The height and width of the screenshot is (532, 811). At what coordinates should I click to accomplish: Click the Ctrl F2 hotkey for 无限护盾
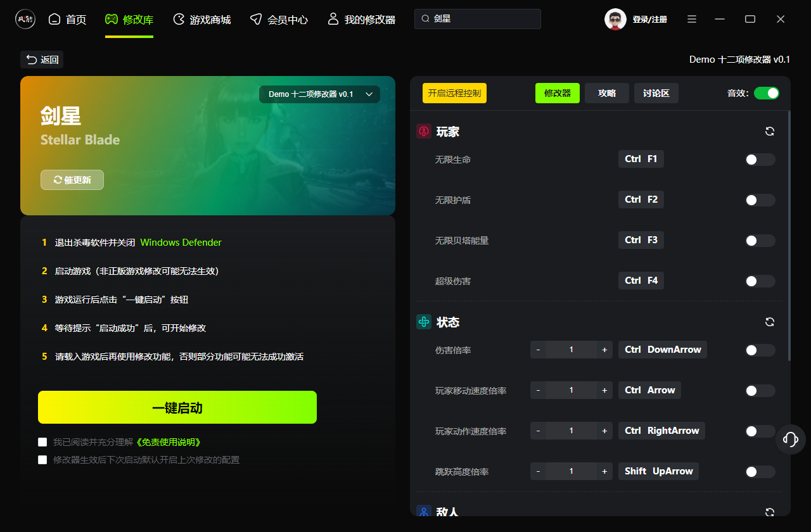pyautogui.click(x=641, y=199)
